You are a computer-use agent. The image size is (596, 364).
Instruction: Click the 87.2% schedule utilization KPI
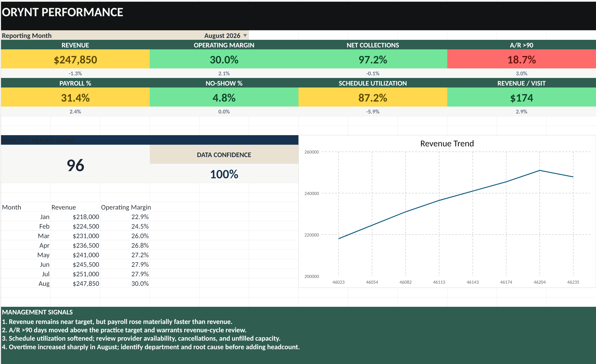[x=373, y=97]
